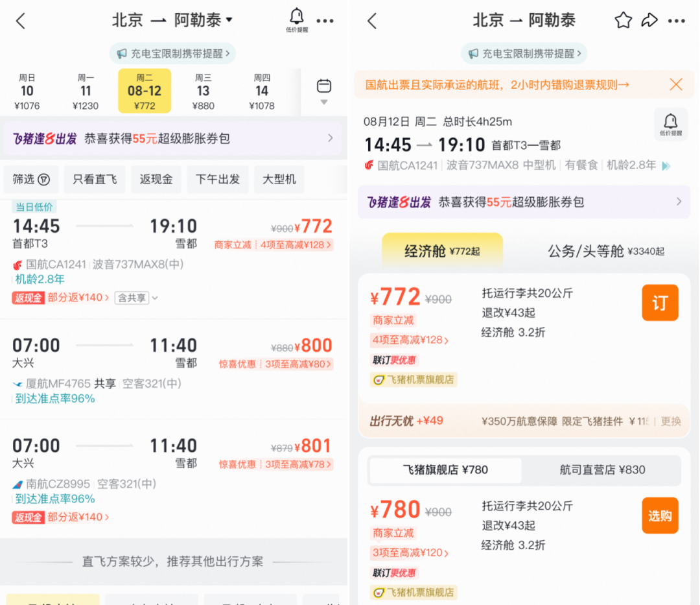Open the 阿勒泰 destination dropdown

[231, 20]
